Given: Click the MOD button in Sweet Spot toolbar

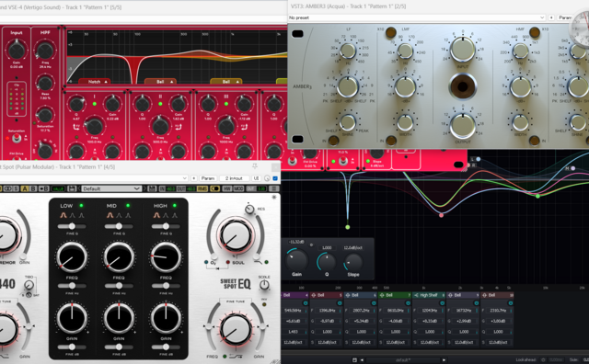Looking at the screenshot, I should (x=239, y=188).
